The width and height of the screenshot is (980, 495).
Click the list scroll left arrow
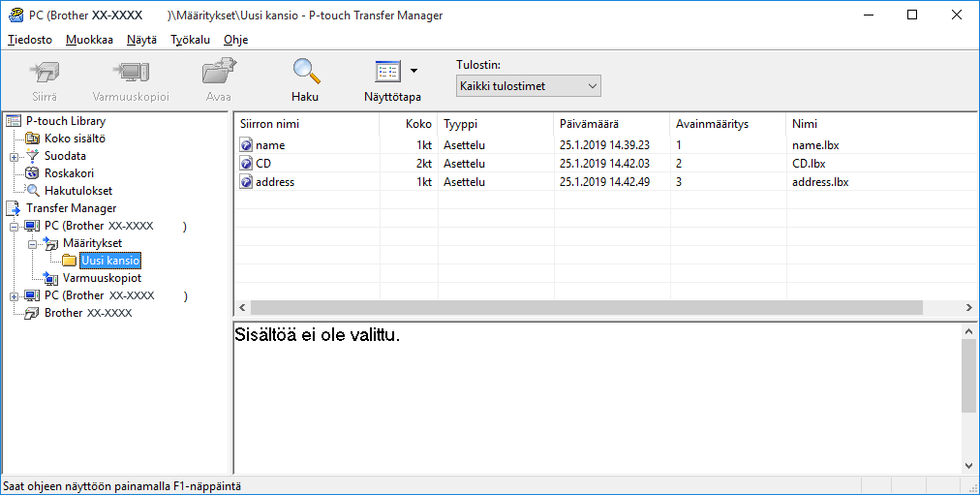pyautogui.click(x=242, y=307)
